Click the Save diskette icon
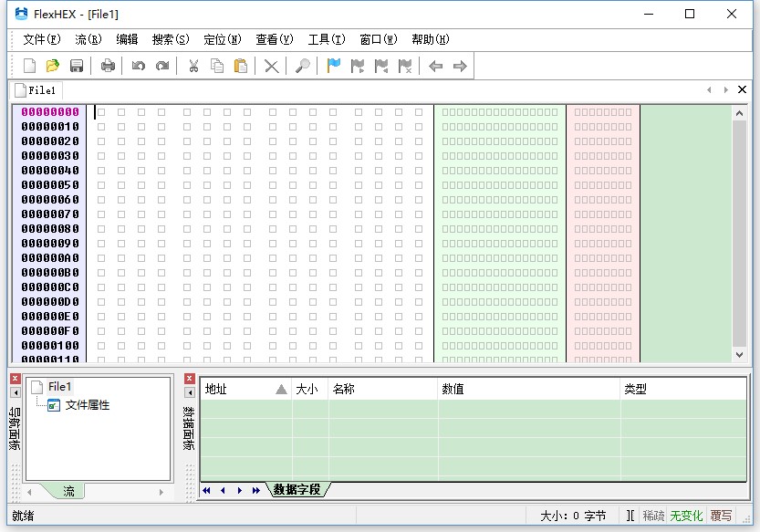The image size is (760, 532). click(77, 65)
